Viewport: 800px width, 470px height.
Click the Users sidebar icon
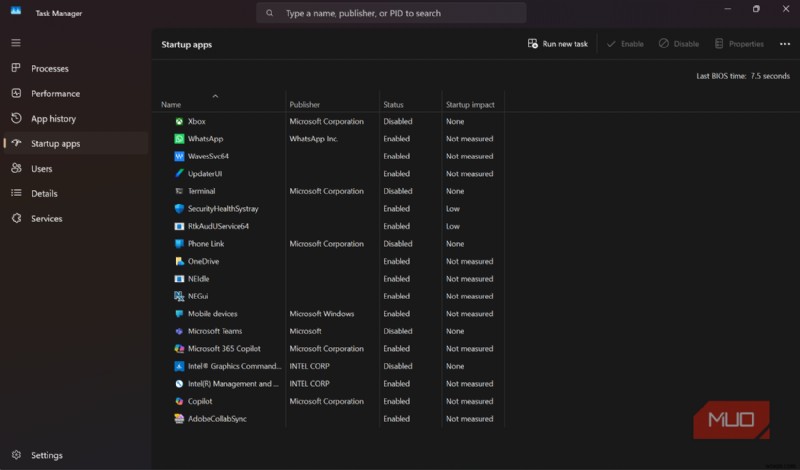16,168
